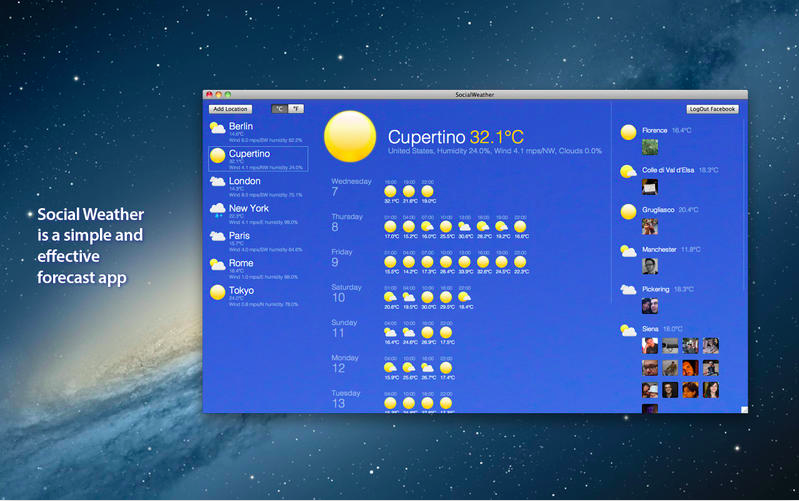Select Berlin's partly cloudy icon
Screen dimensions: 799x501
(218, 128)
